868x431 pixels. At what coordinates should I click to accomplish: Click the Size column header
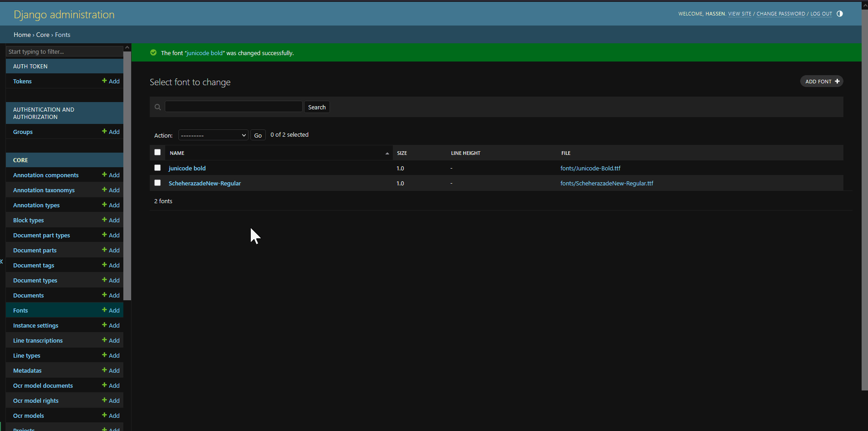pos(402,153)
